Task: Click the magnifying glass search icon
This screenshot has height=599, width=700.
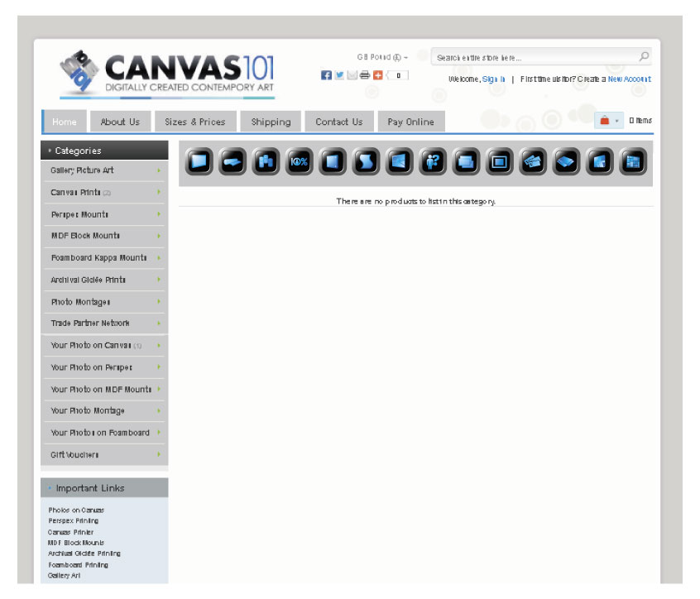Action: click(644, 57)
